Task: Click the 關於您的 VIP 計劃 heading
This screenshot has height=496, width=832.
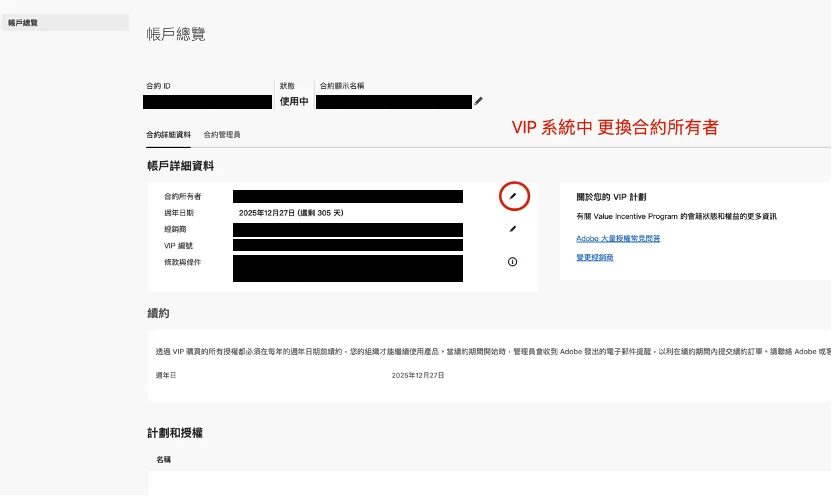Action: (611, 197)
